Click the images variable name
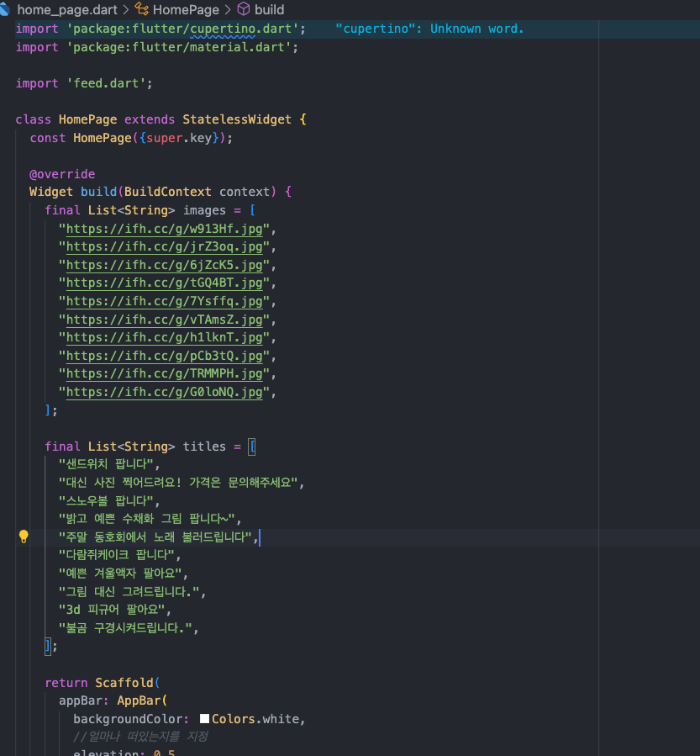Screen dimensions: 700x756 204,210
